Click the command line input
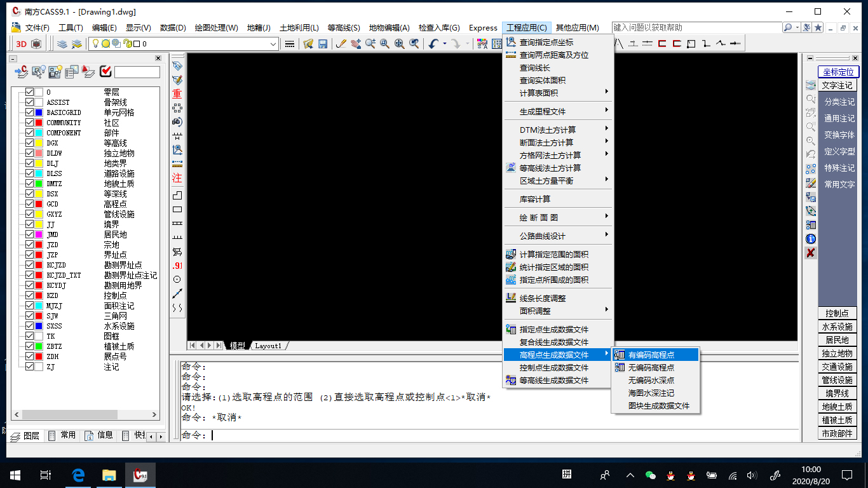The width and height of the screenshot is (868, 488). [489, 435]
